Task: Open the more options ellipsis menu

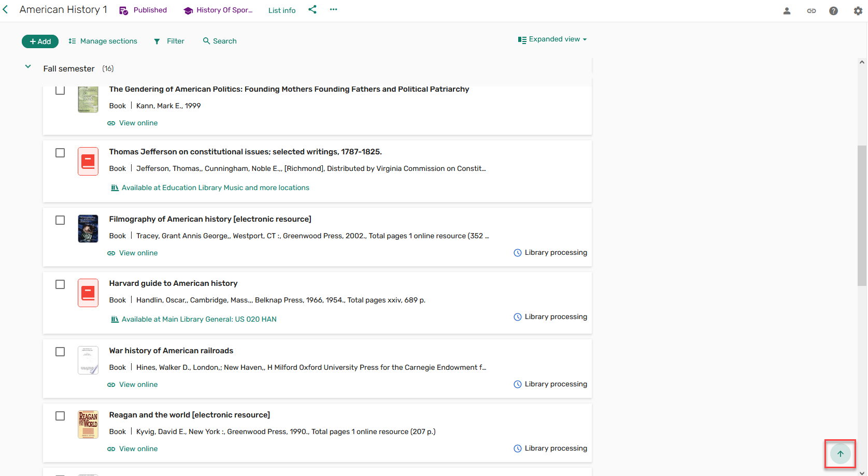Action: pyautogui.click(x=334, y=9)
